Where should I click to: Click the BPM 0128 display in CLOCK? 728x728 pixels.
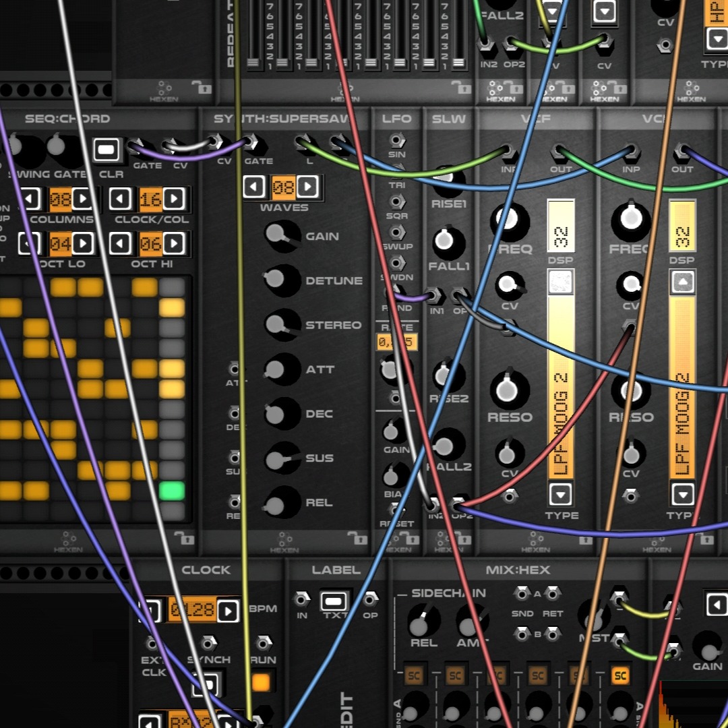pos(193,610)
